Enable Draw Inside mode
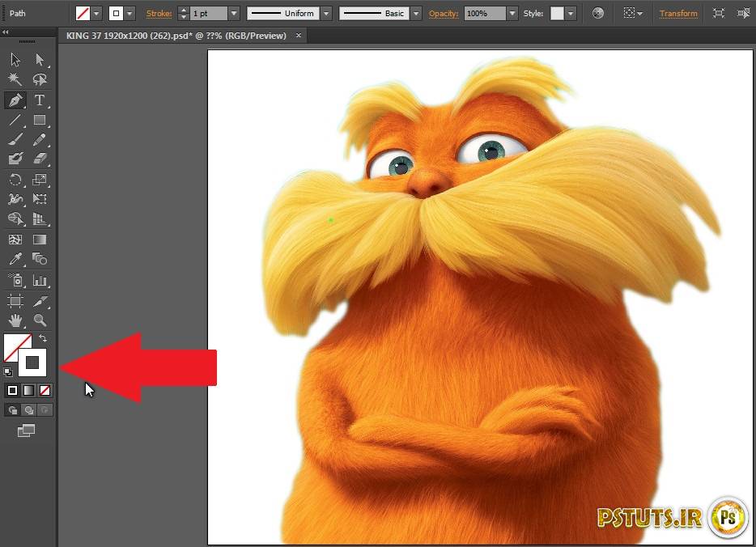This screenshot has height=547, width=756. [x=45, y=410]
